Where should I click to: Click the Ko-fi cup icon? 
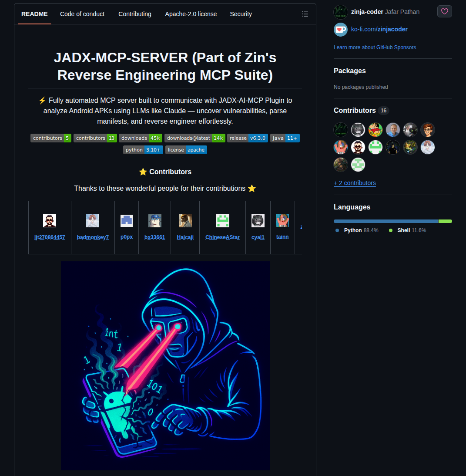341,30
